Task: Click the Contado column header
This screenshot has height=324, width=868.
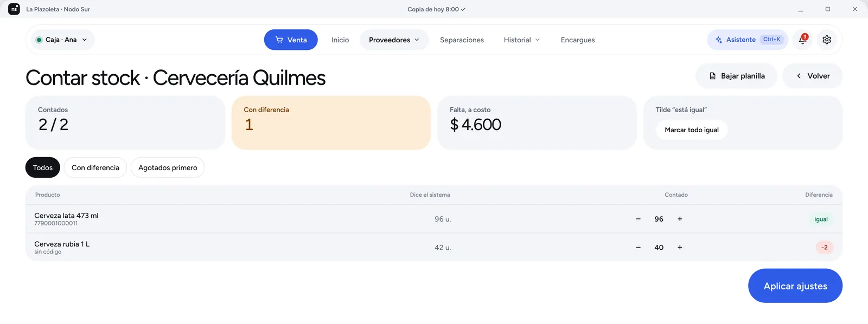Action: point(676,195)
